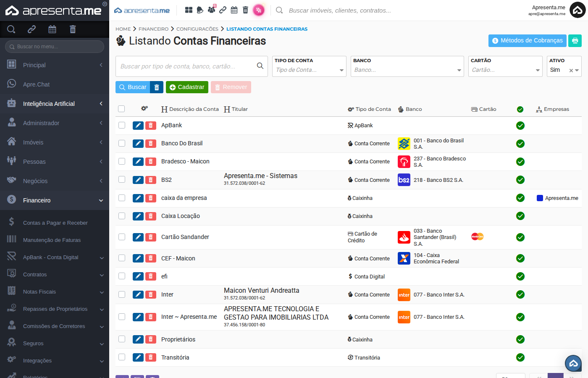Click the sidebar search magnifier icon
This screenshot has width=588, height=378.
pyautogui.click(x=11, y=29)
